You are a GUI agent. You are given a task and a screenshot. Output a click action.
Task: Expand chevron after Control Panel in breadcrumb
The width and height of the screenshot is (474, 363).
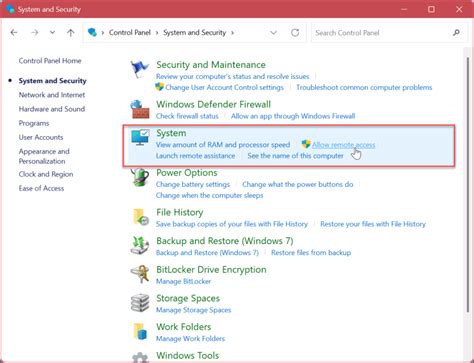[x=157, y=33]
